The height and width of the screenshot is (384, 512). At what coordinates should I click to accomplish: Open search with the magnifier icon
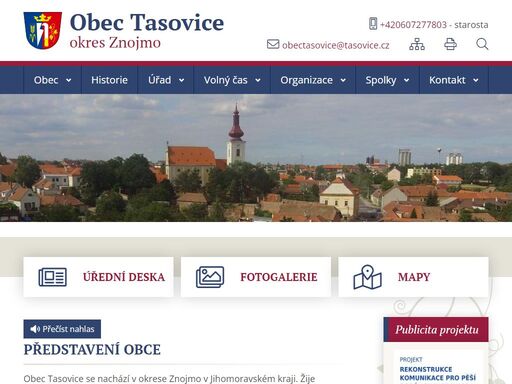[482, 44]
